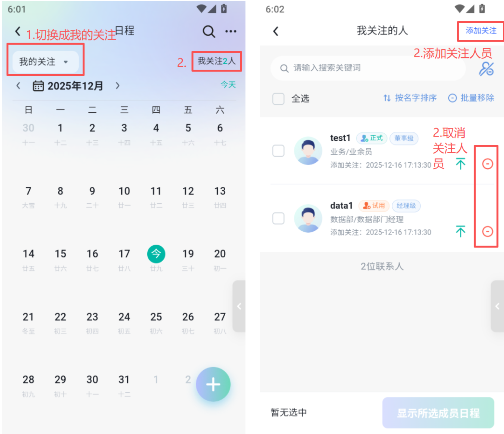Tap the green plus add-schedule button
Viewport: 504px width, 434px height.
(213, 384)
